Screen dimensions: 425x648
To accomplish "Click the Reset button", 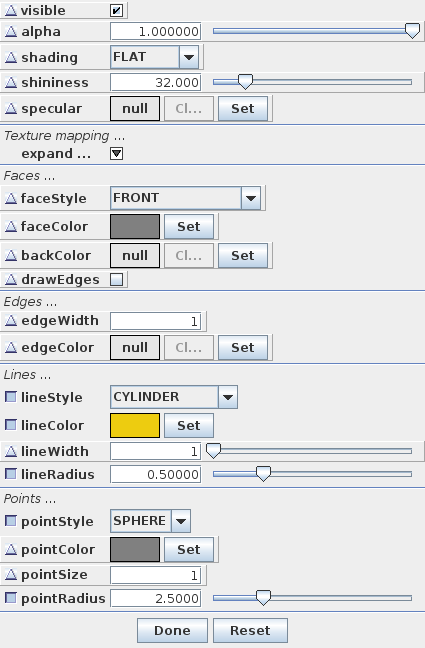I will coord(250,630).
